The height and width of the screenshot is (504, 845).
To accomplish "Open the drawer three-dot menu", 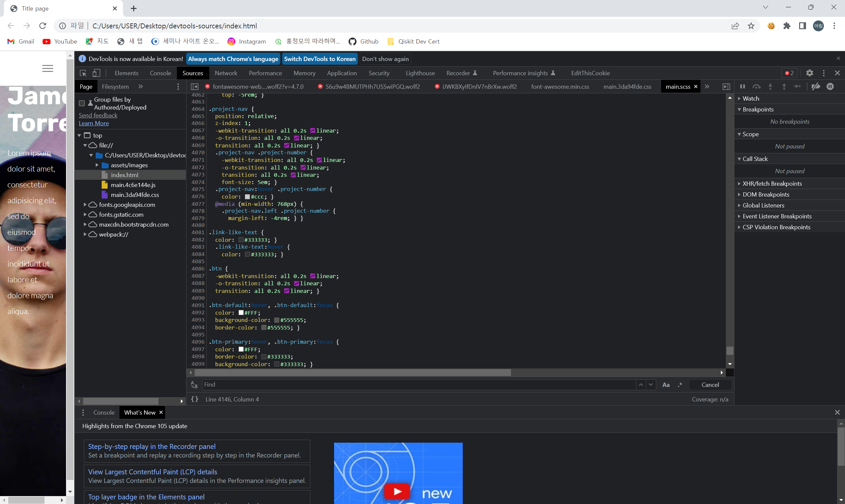I will 83,412.
